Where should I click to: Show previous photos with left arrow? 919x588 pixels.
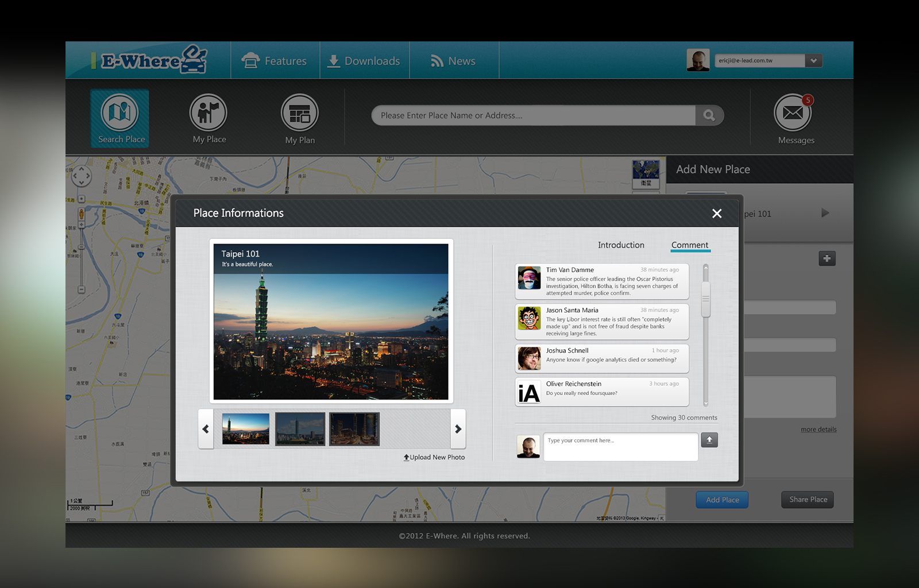(x=206, y=429)
